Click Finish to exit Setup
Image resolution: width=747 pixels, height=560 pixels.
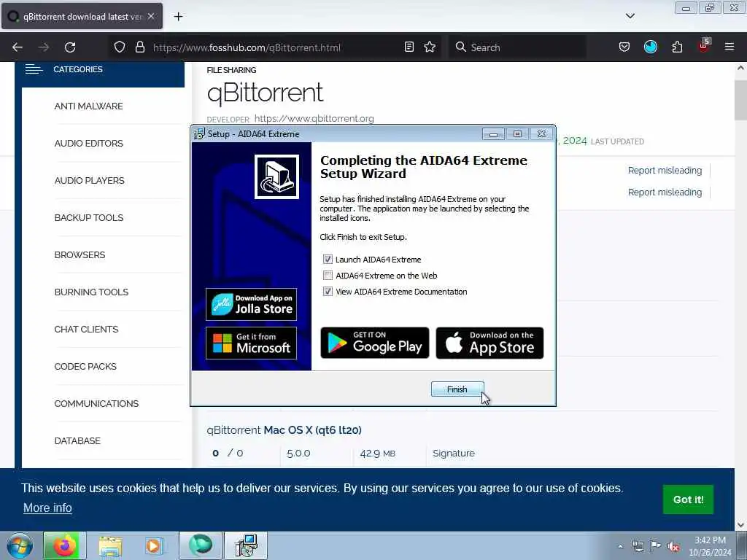pos(457,389)
